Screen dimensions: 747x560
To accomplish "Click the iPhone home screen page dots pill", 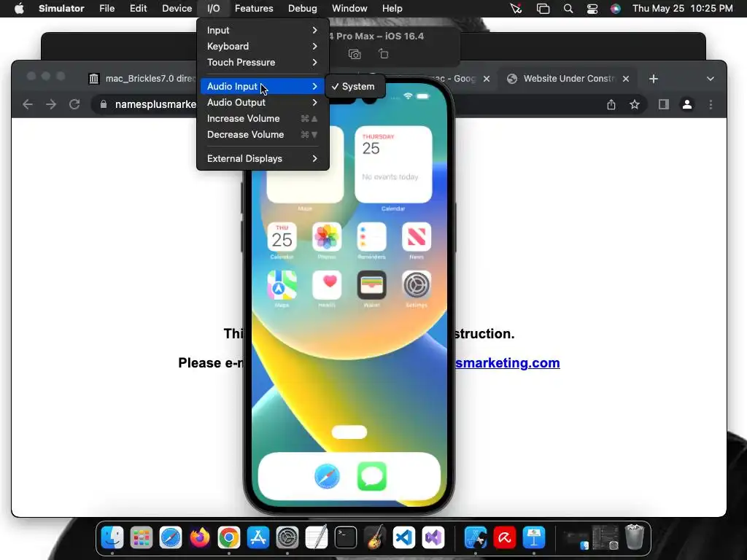I will 349,432.
